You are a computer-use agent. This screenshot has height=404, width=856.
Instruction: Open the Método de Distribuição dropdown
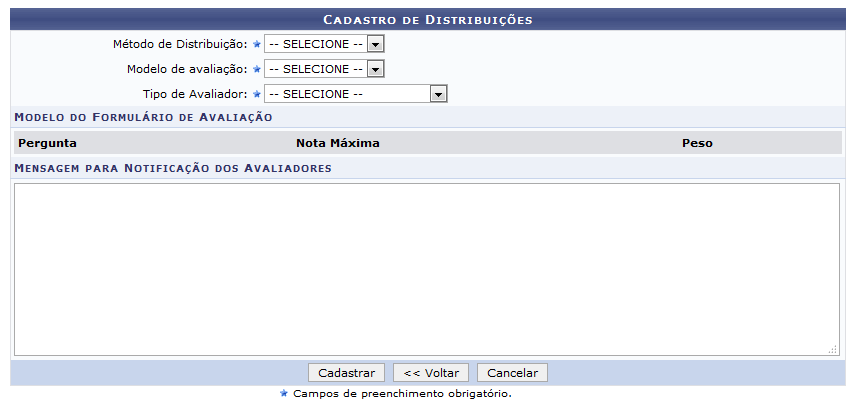(324, 44)
